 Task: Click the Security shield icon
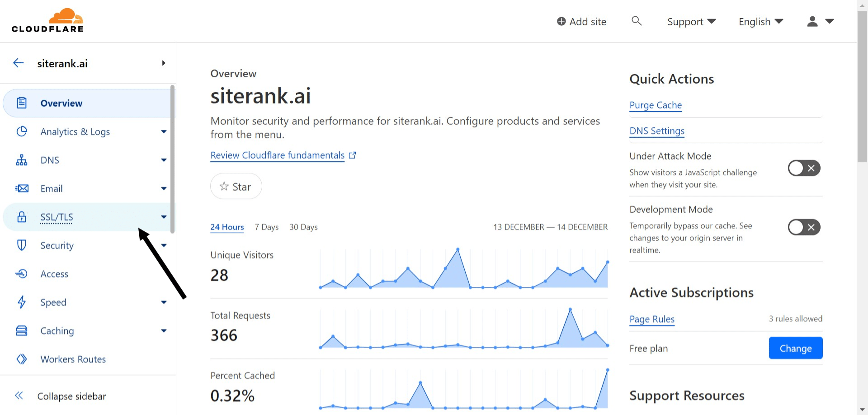22,245
